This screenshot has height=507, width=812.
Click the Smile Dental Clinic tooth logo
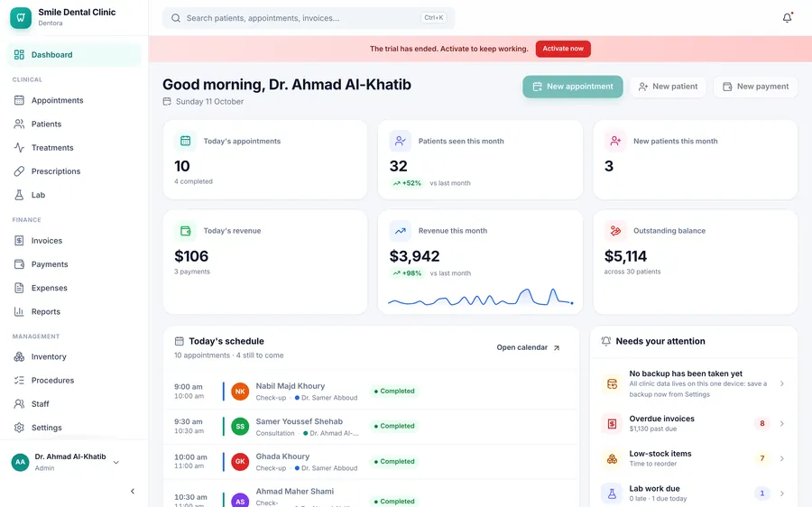tap(21, 18)
